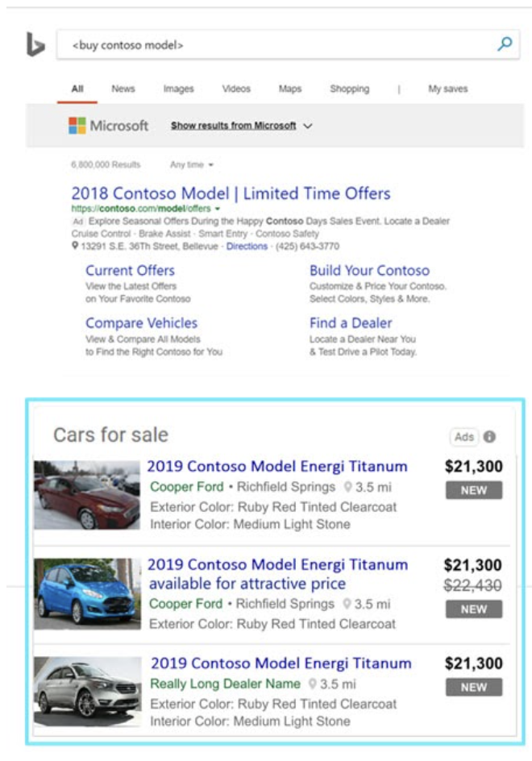The height and width of the screenshot is (761, 532).
Task: Go to the My saves tab
Action: 447,89
